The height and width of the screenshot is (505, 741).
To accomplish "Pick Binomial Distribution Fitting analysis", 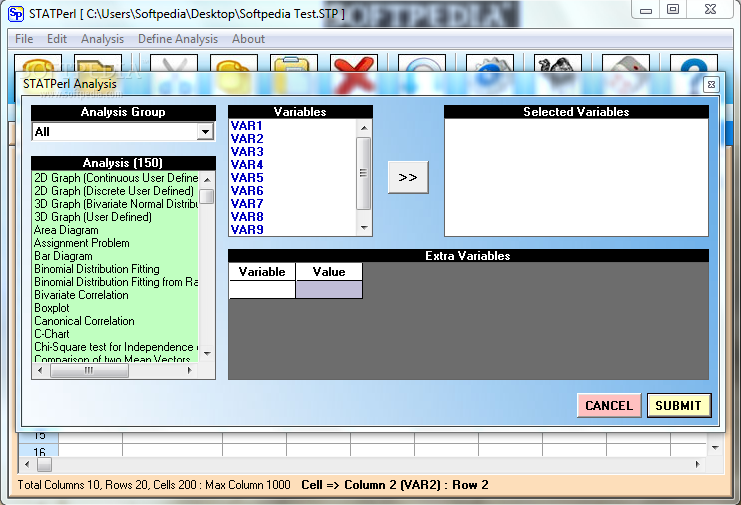I will click(97, 269).
